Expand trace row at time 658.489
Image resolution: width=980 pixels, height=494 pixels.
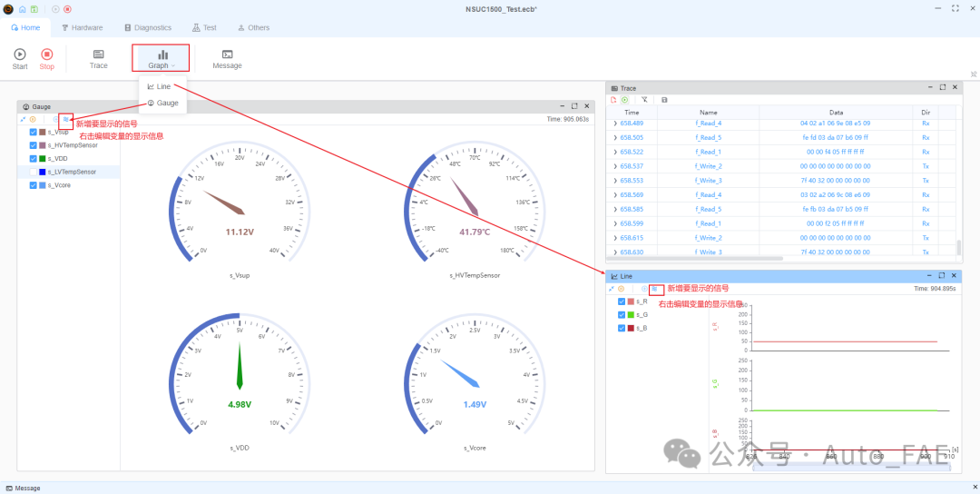point(615,123)
